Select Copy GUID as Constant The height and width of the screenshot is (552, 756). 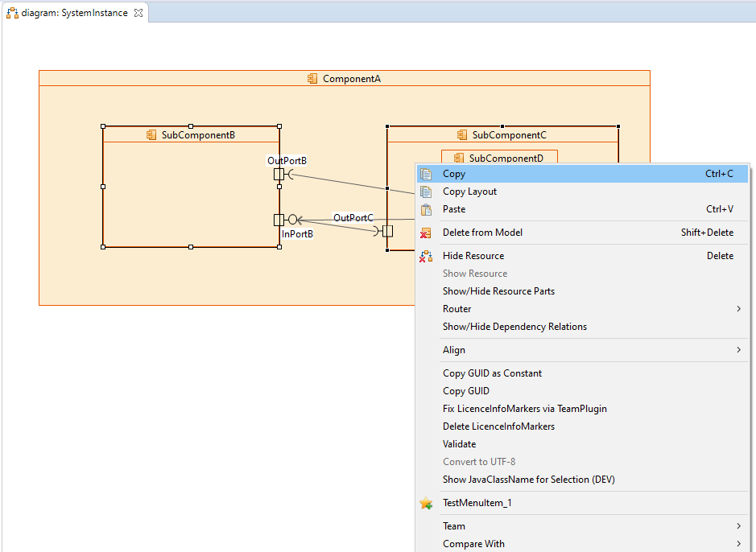pyautogui.click(x=492, y=373)
